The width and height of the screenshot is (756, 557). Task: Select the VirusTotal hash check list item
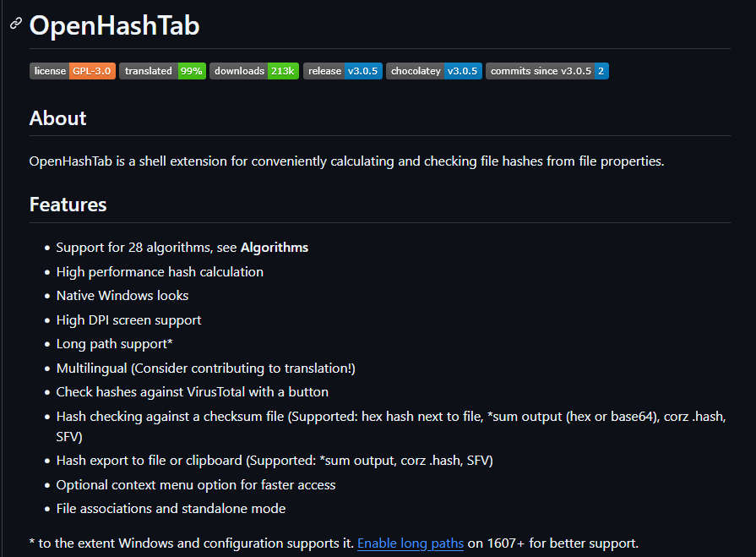pyautogui.click(x=192, y=392)
